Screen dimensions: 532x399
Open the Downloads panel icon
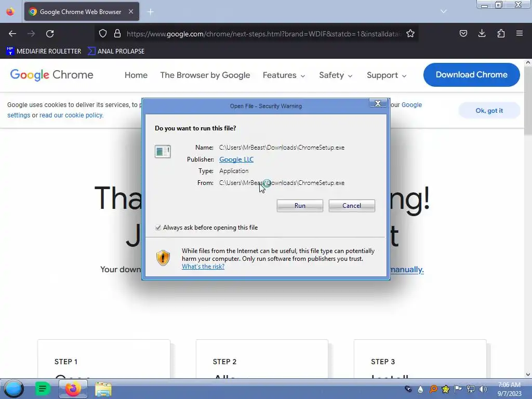[482, 33]
